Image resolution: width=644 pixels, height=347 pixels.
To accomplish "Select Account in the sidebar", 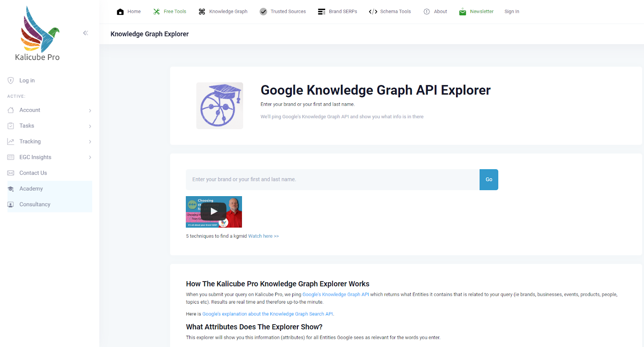I will click(30, 110).
